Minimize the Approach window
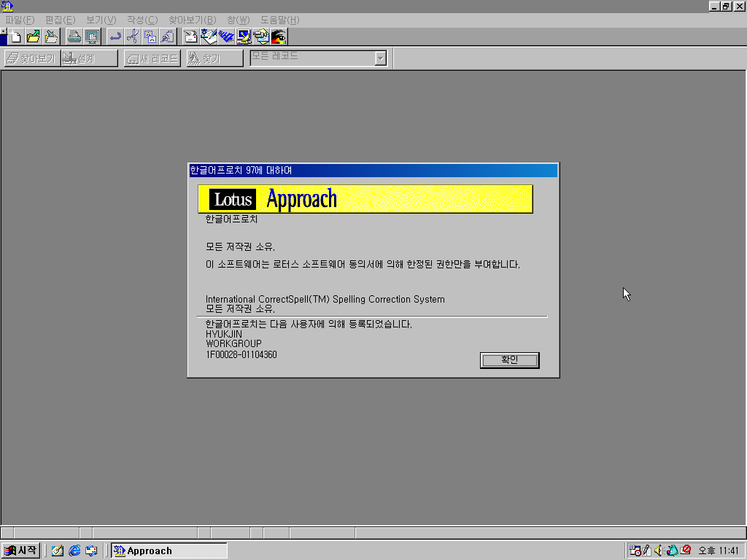The image size is (747, 560). tap(715, 6)
